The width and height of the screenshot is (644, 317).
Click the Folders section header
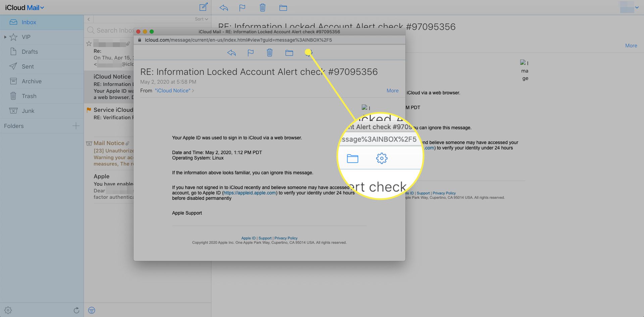tap(14, 126)
